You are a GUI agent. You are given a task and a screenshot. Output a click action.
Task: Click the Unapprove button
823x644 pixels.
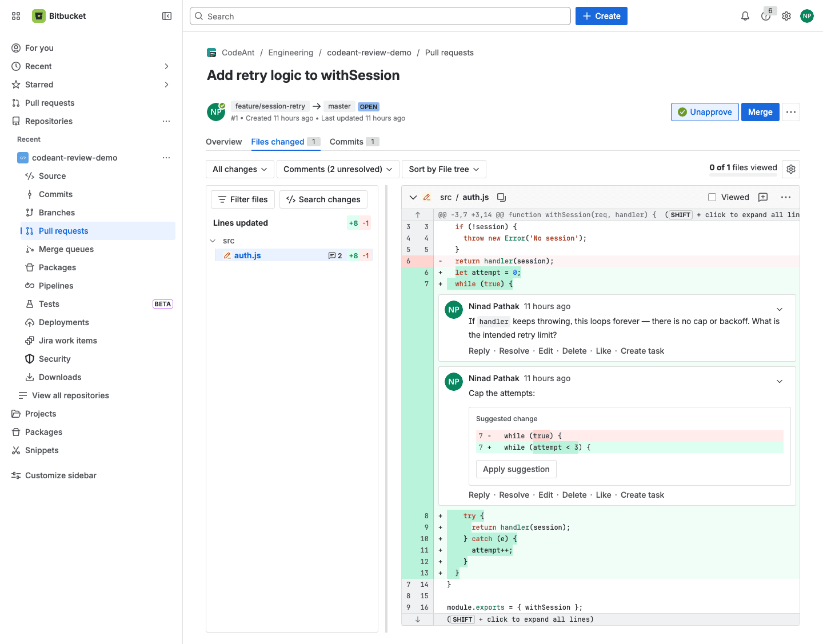coord(705,112)
